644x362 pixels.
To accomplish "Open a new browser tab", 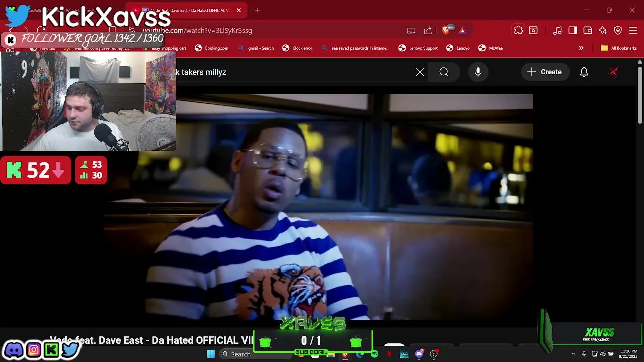I will coord(258,10).
